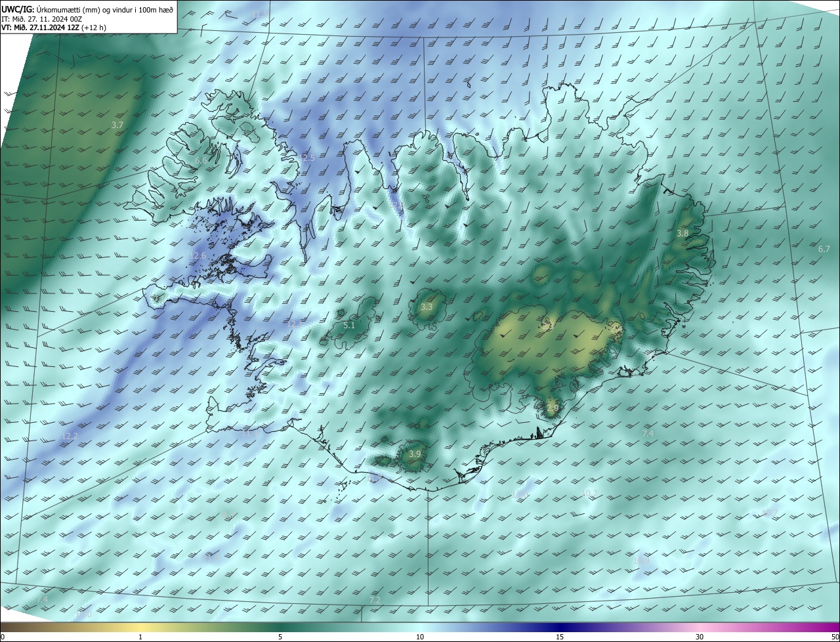Select the 3.3 value label on the glacier
The height and width of the screenshot is (642, 840).
[427, 307]
